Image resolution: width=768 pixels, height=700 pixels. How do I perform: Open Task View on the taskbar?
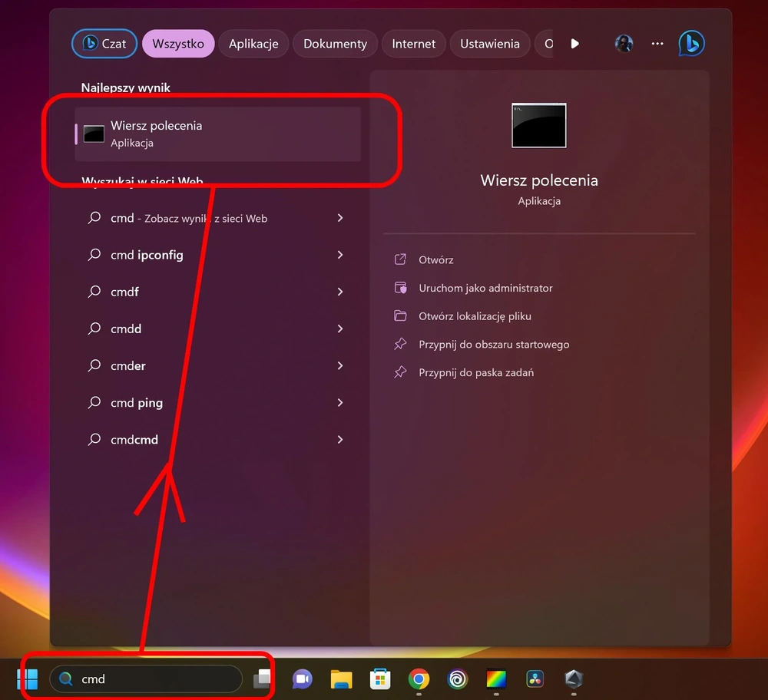tap(262, 679)
